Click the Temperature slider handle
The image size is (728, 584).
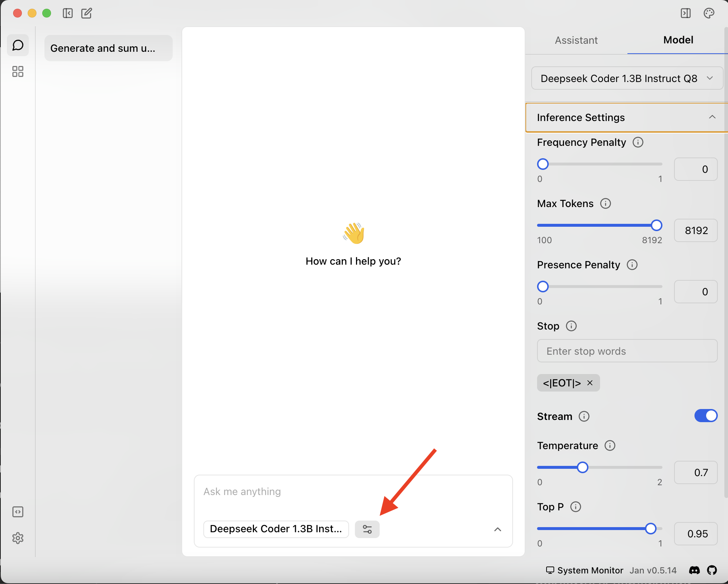582,467
